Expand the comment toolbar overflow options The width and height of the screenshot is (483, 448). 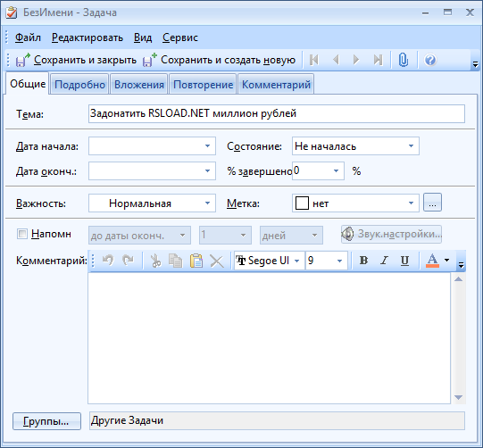click(x=461, y=265)
